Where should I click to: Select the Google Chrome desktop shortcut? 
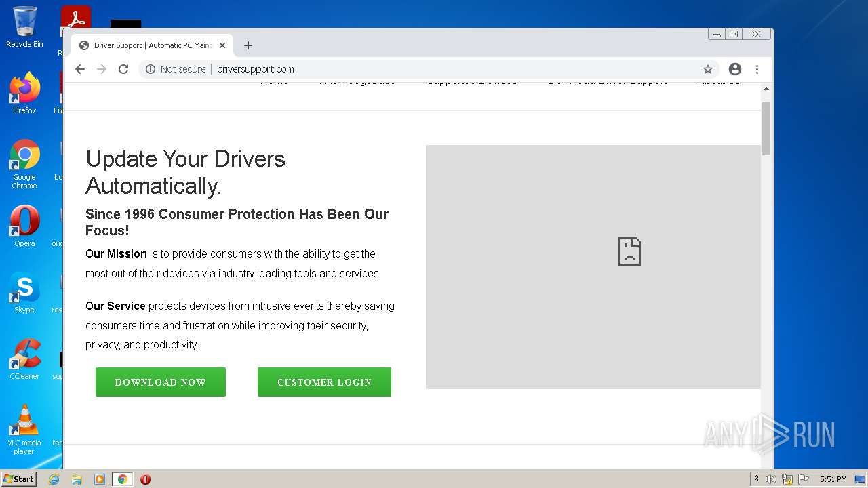click(24, 164)
